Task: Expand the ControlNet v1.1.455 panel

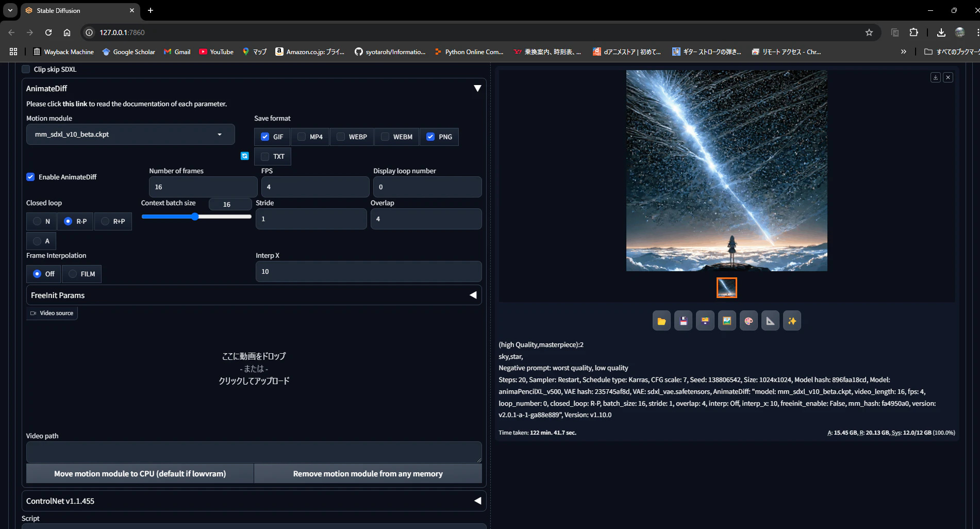Action: pyautogui.click(x=254, y=501)
